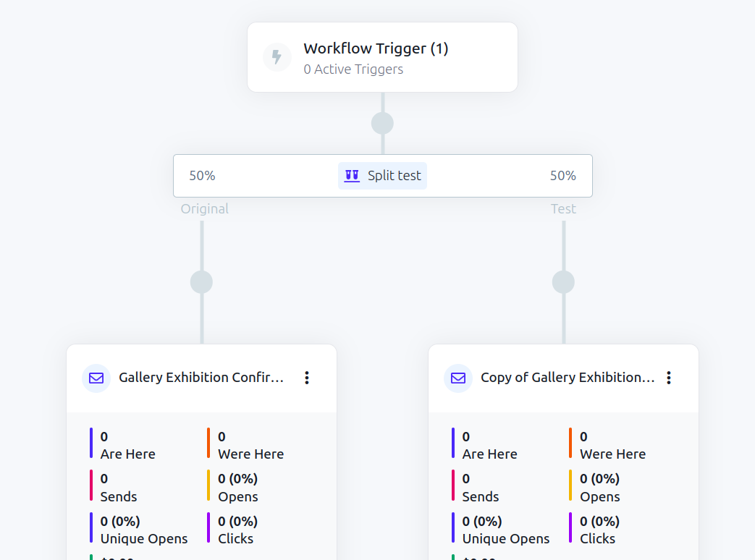This screenshot has height=560, width=755.
Task: Click the lightning bolt trigger icon
Action: (277, 57)
